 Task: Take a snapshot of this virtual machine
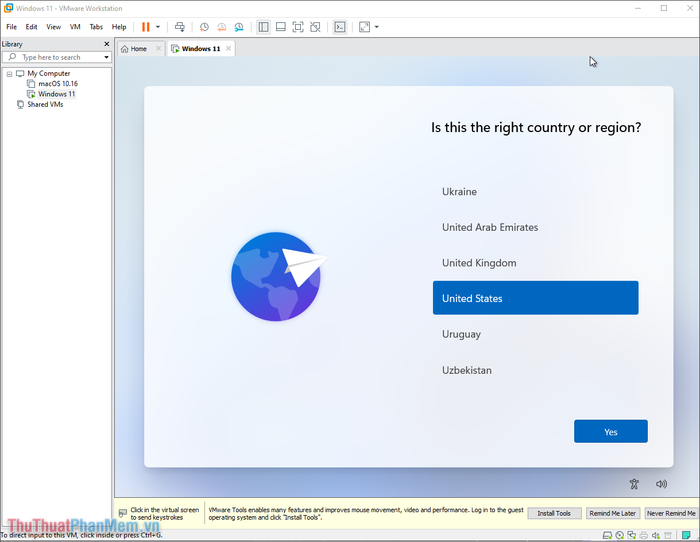(x=204, y=27)
